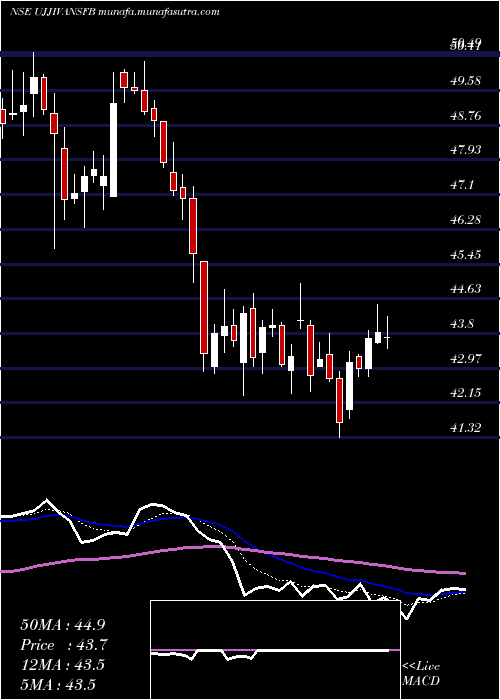Click the 50MA : 44.9 legend value
Image resolution: width=500 pixels, height=700 pixels.
(x=62, y=625)
